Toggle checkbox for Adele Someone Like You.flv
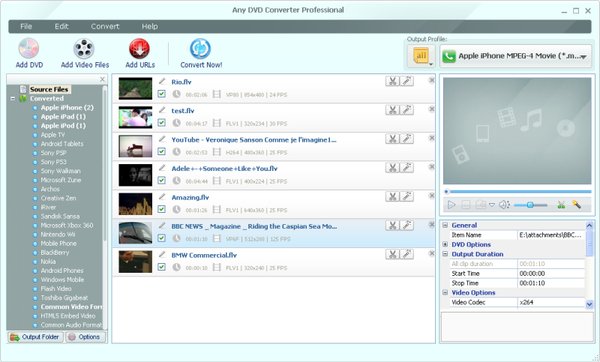The height and width of the screenshot is (362, 600). click(x=161, y=180)
